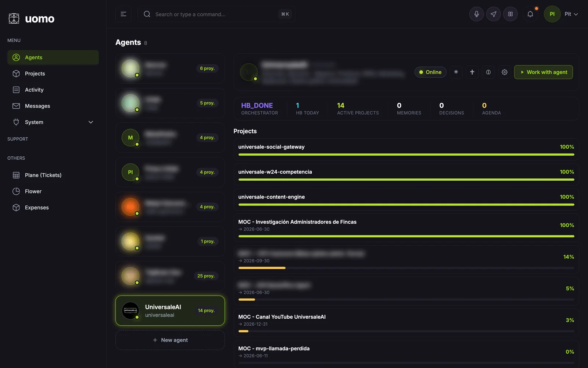Click MOC - Canal YouTube UniversaleAI progress bar

[406, 331]
